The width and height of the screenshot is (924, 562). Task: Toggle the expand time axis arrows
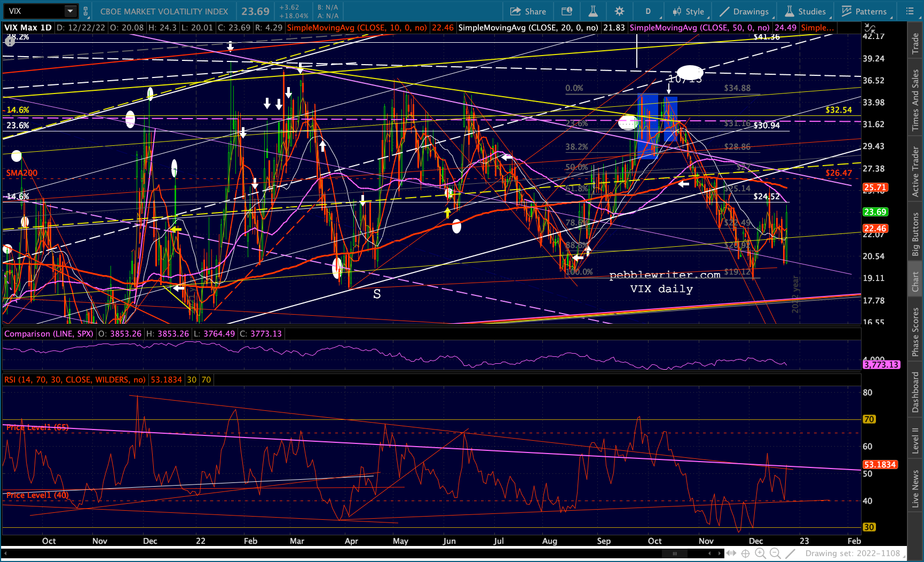tap(731, 553)
